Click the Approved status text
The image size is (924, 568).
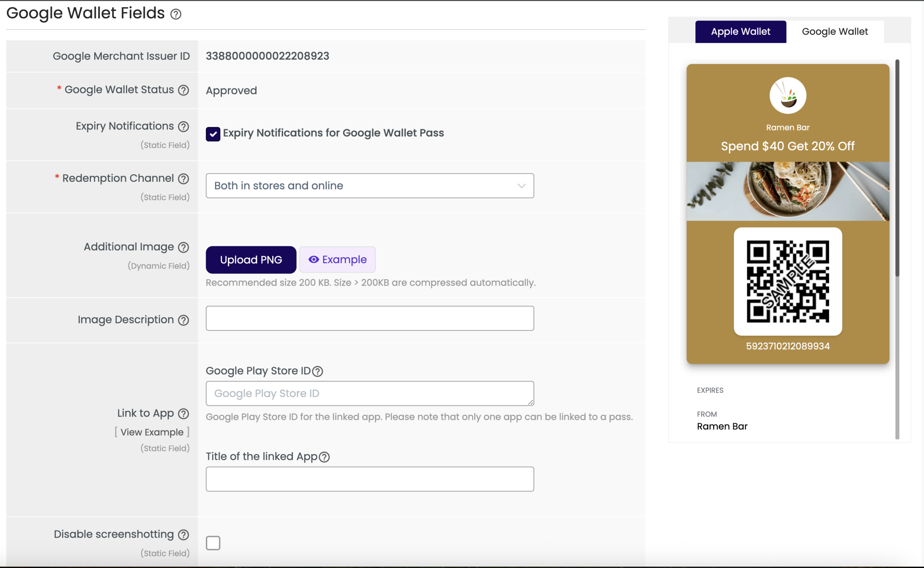pos(232,91)
